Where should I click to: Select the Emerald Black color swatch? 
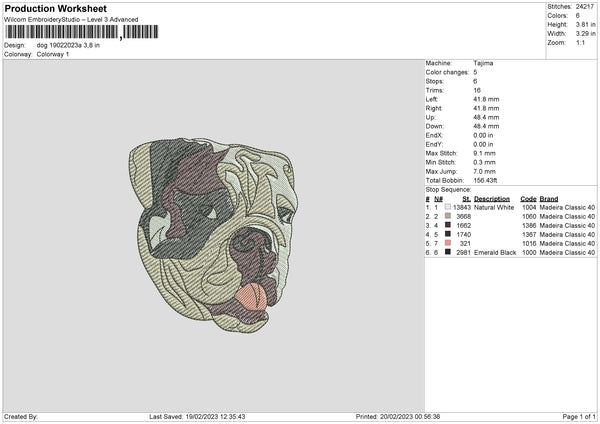tap(446, 252)
